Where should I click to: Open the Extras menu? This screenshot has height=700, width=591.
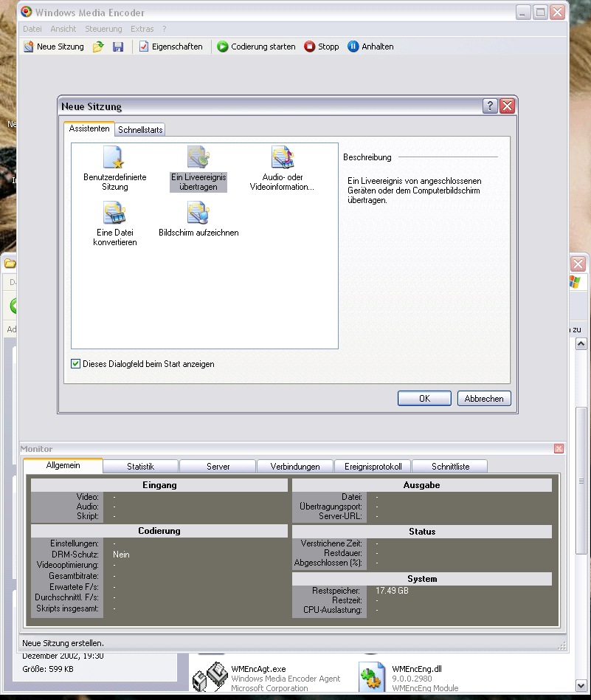(x=142, y=29)
